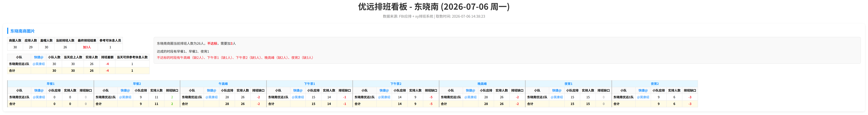Click the 当前排班人数 column header
This screenshot has width=868, height=115.
tap(65, 41)
